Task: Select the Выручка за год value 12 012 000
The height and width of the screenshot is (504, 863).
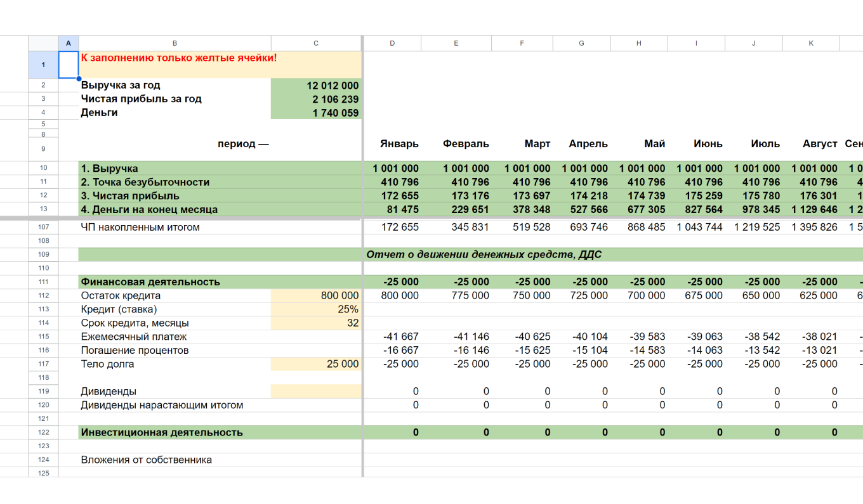Action: click(316, 86)
